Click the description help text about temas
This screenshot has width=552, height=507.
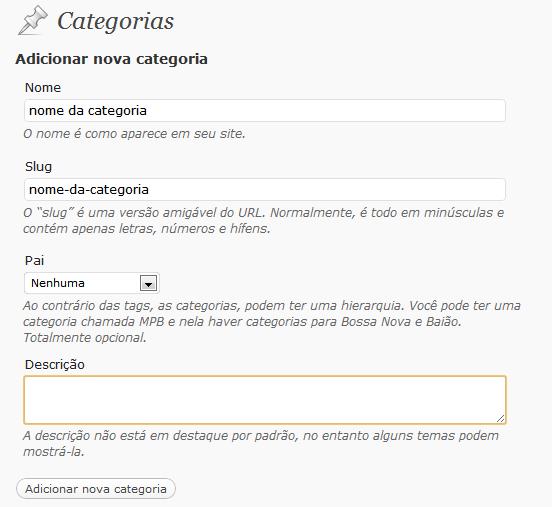point(261,444)
